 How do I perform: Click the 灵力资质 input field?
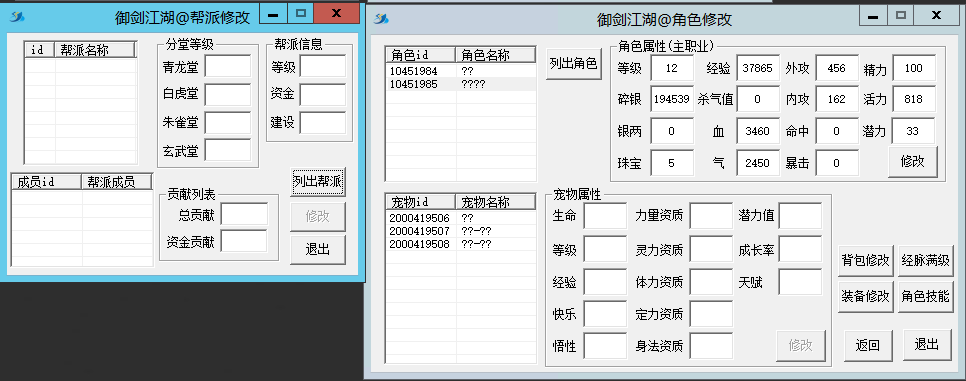[711, 249]
